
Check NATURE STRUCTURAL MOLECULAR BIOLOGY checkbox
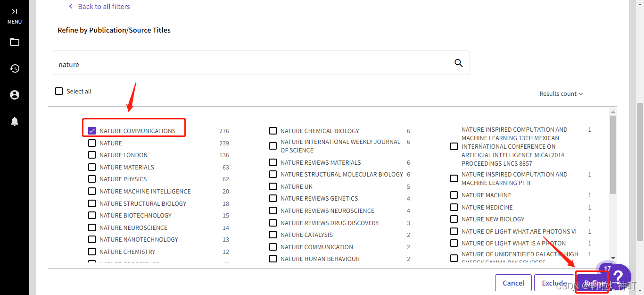click(x=273, y=174)
